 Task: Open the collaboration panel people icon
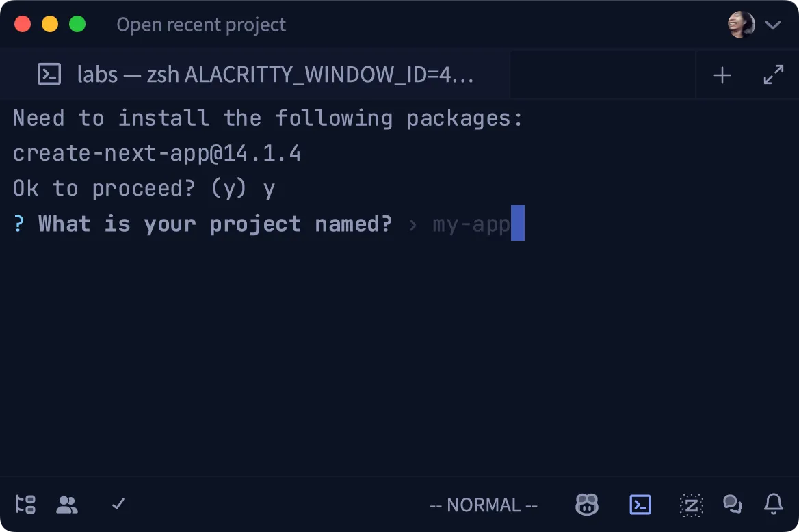coord(67,505)
